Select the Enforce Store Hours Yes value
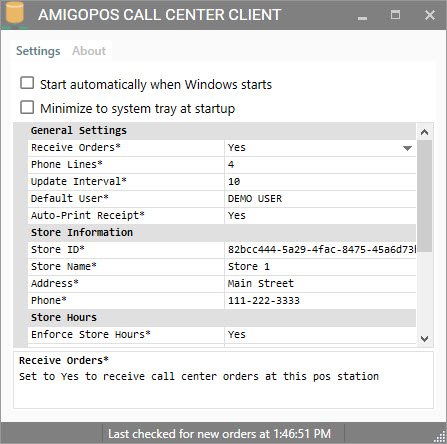The image size is (447, 444). pyautogui.click(x=320, y=335)
